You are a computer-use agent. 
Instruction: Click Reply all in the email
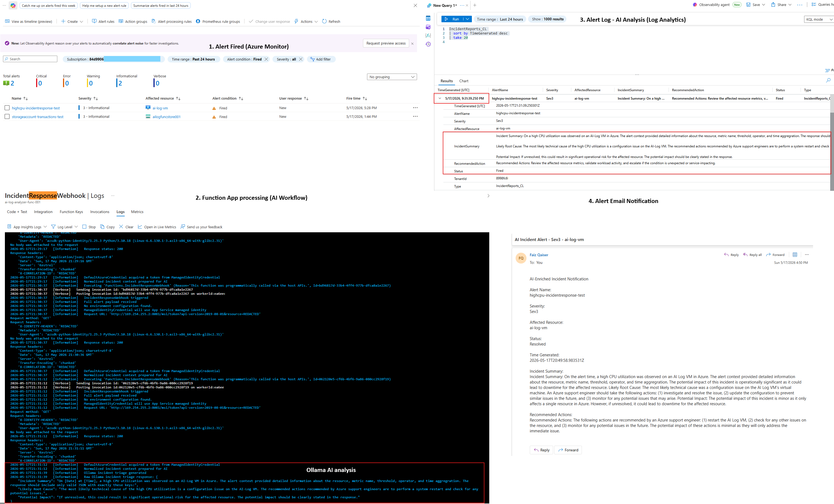(752, 255)
